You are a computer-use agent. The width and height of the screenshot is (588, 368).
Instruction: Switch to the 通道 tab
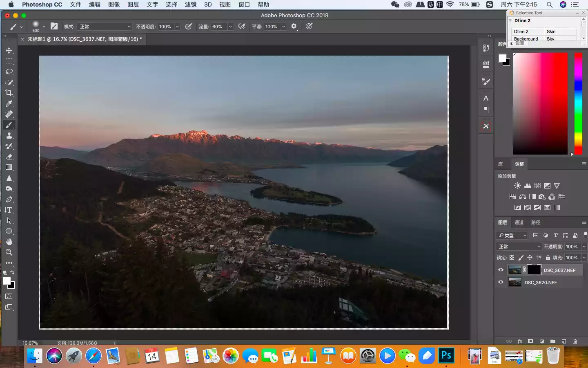pyautogui.click(x=519, y=222)
